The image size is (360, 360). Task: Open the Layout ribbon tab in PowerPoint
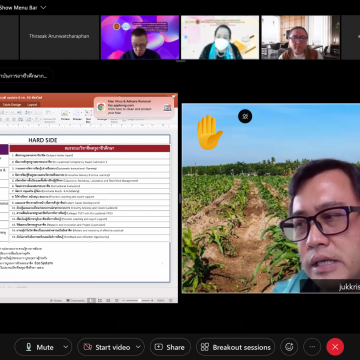coord(32,104)
